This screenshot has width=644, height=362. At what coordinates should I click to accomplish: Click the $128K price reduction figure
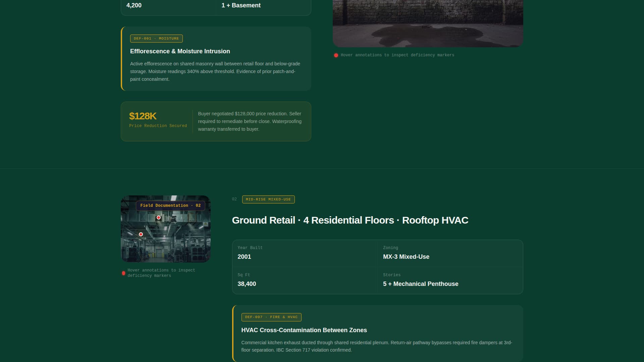143,116
